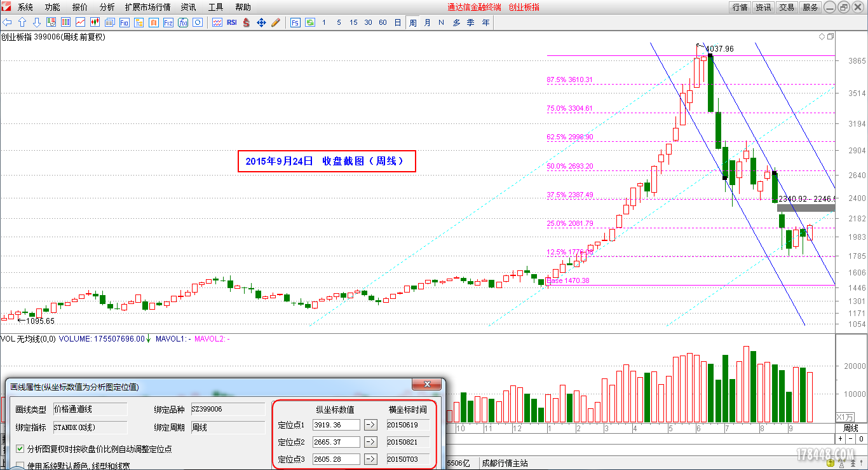The image size is (868, 470).
Task: Click the blue four-way move arrows icon
Action: coord(261,22)
